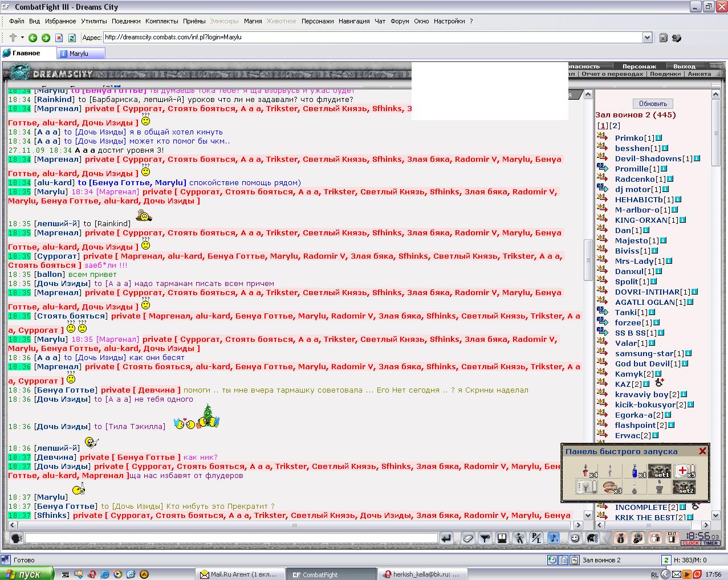Image resolution: width=728 pixels, height=580 pixels.
Task: Use the scroll item in quick launch bottom row
Action: (587, 487)
